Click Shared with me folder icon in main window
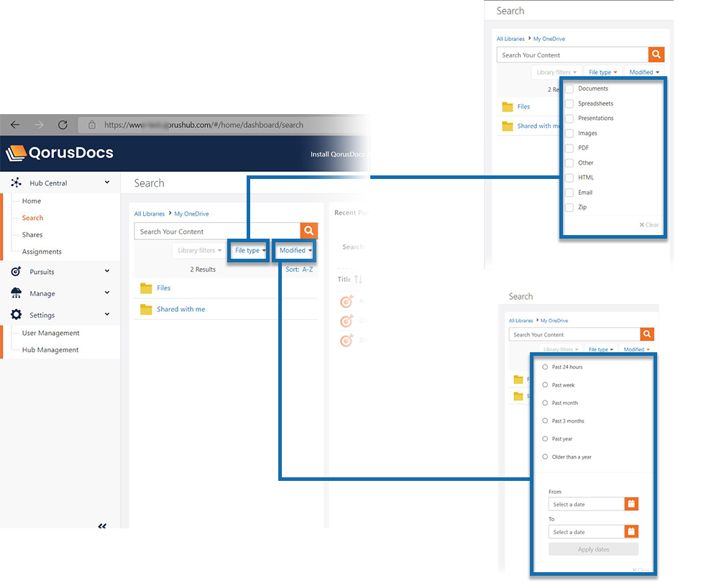The height and width of the screenshot is (588, 719). (x=146, y=309)
